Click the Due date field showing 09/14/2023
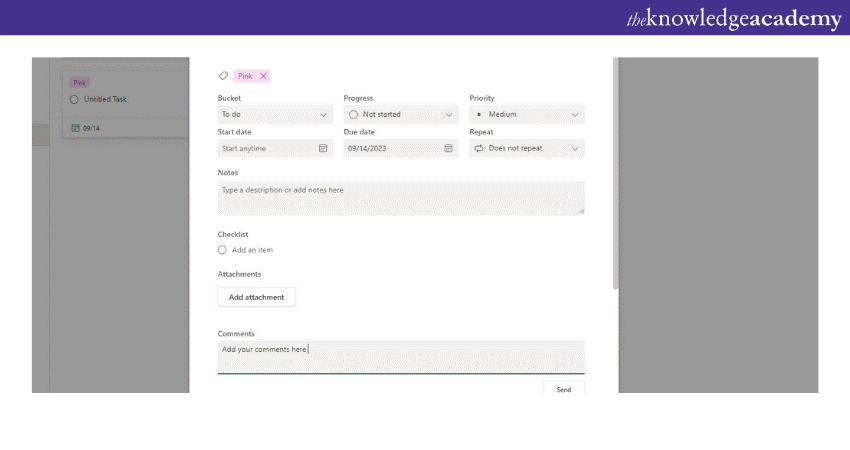 point(390,148)
